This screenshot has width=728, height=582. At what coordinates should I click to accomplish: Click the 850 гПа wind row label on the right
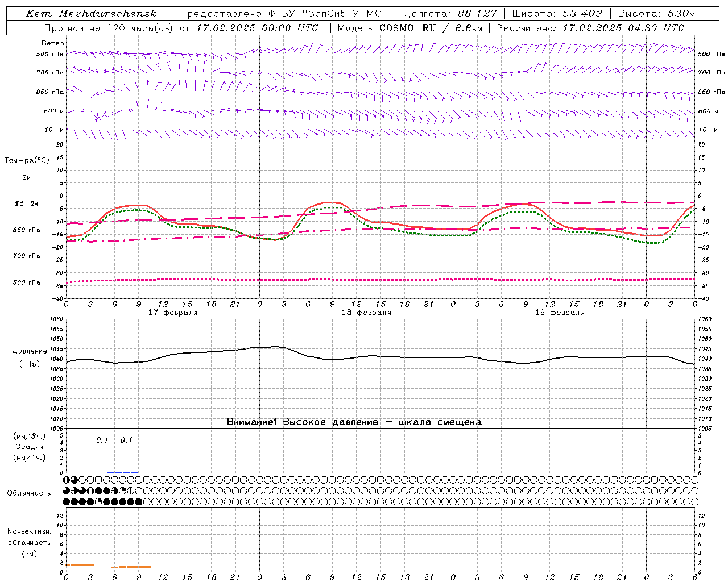click(712, 92)
